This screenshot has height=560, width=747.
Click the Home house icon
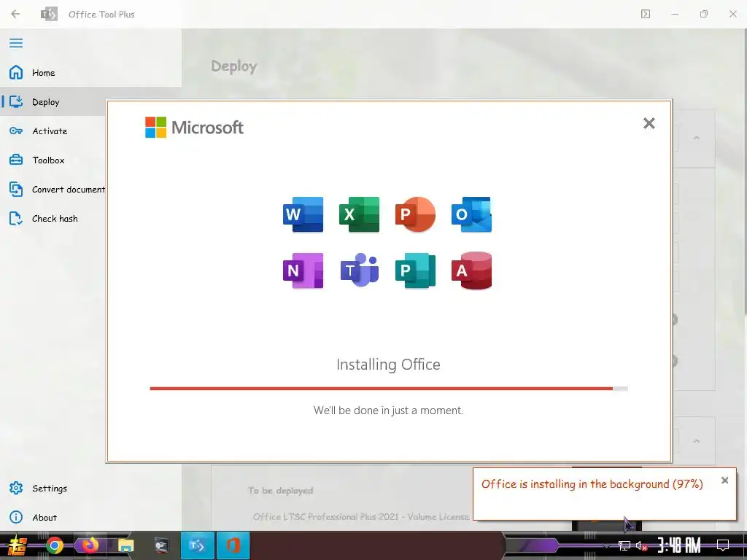click(x=16, y=72)
